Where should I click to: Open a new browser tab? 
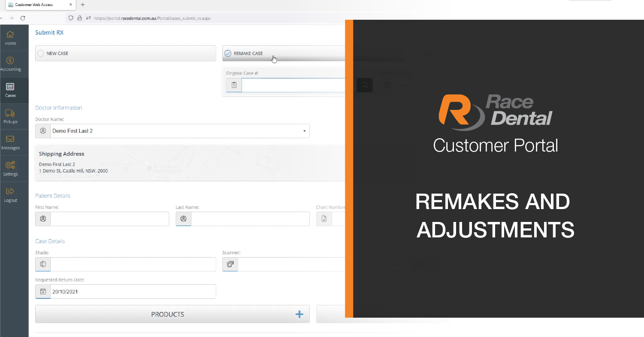point(83,5)
